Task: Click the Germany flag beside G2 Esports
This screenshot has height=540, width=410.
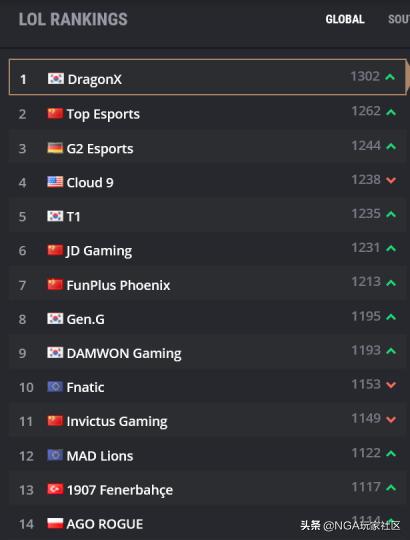Action: [55, 148]
